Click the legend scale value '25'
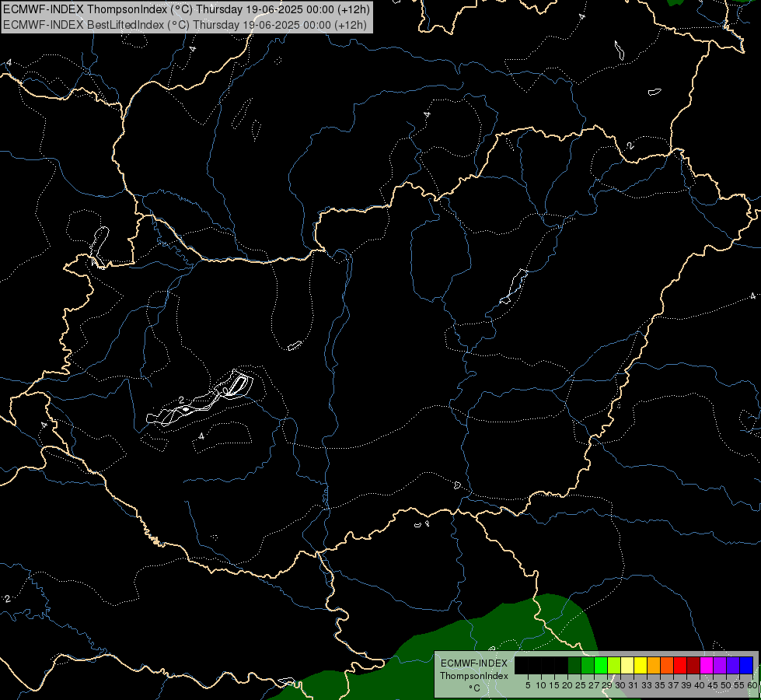Screen dimensions: 761x700 point(581,685)
